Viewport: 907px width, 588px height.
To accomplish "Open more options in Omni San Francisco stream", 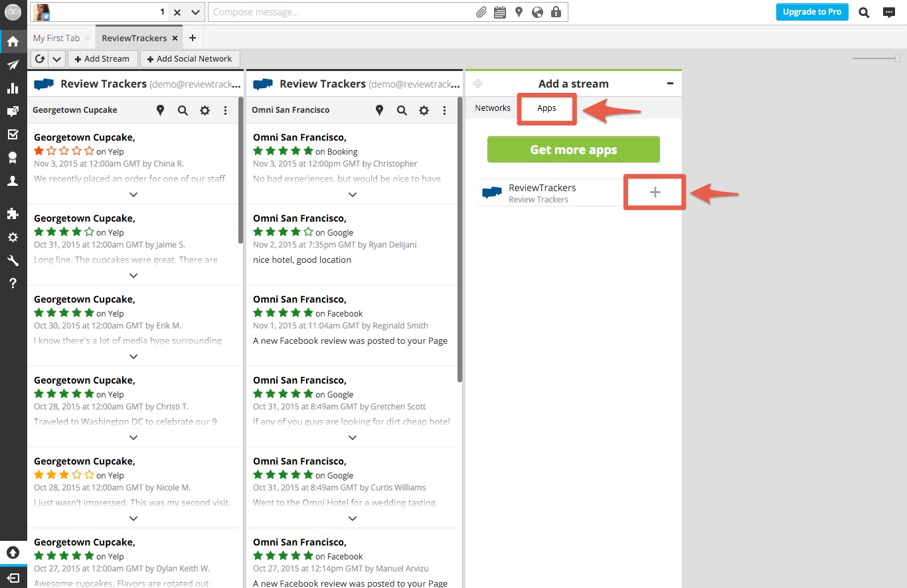I will [x=445, y=110].
